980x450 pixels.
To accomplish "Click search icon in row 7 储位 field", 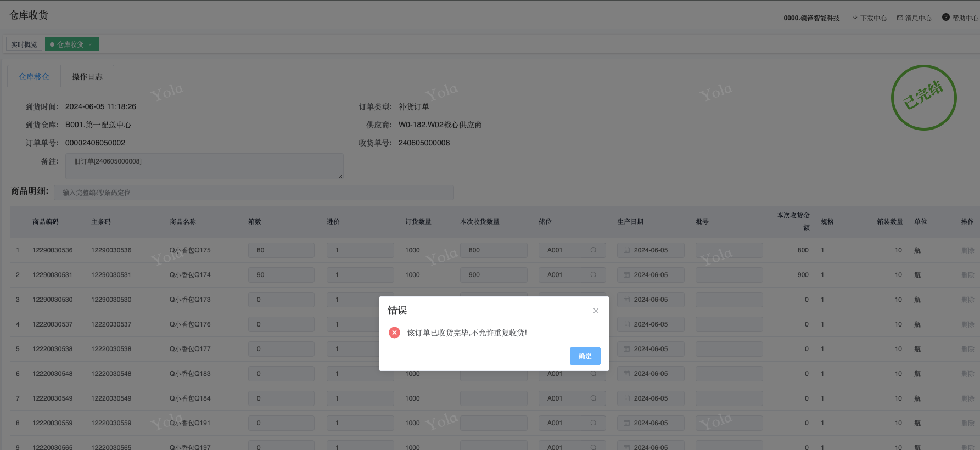I will point(593,398).
